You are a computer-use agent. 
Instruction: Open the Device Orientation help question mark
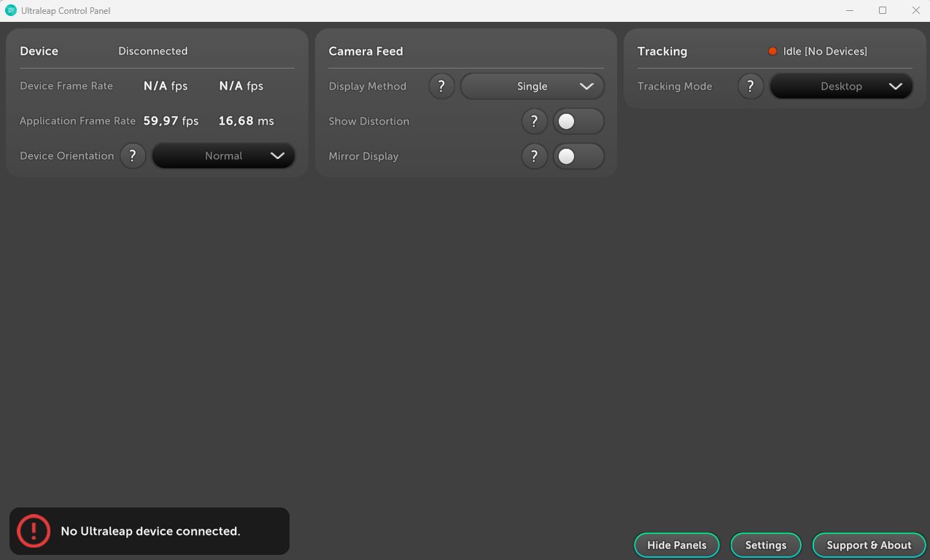(x=133, y=155)
